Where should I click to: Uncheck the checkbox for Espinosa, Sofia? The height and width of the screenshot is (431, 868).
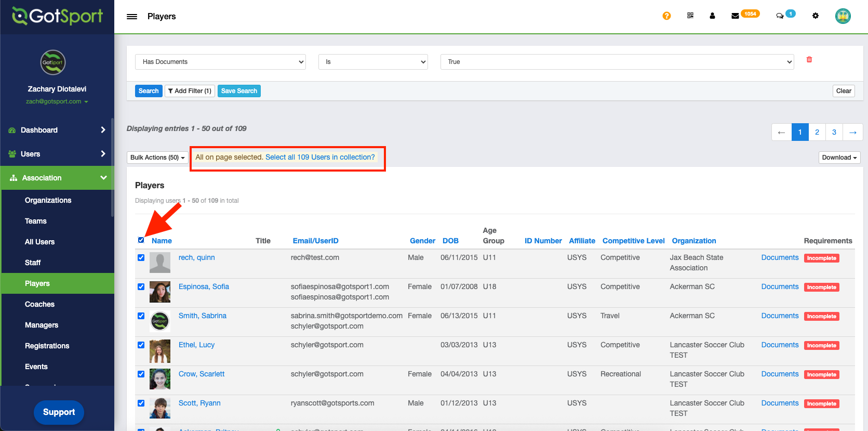(141, 287)
